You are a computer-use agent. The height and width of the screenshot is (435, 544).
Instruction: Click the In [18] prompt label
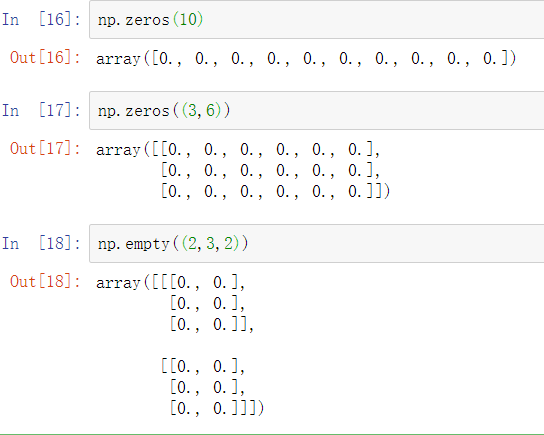pos(41,244)
